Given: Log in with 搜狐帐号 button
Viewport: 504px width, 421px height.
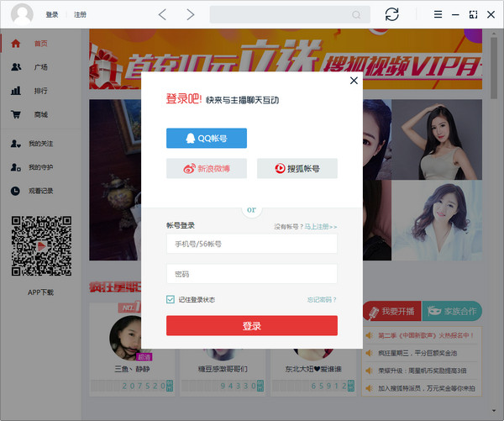Looking at the screenshot, I should coord(297,169).
